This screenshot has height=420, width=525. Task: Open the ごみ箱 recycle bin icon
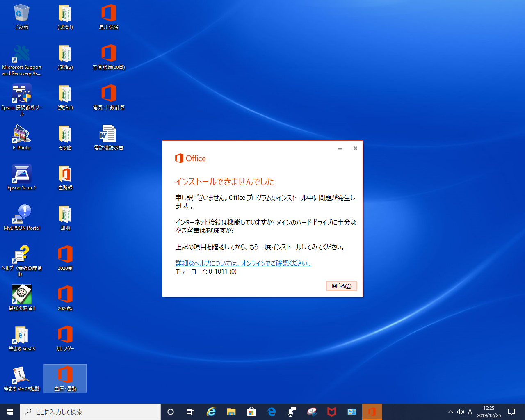[22, 17]
